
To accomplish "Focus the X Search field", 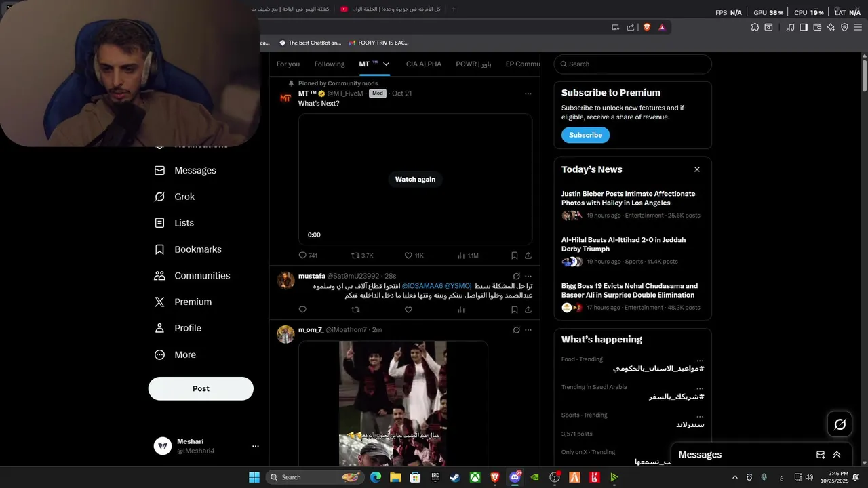I will tap(633, 64).
